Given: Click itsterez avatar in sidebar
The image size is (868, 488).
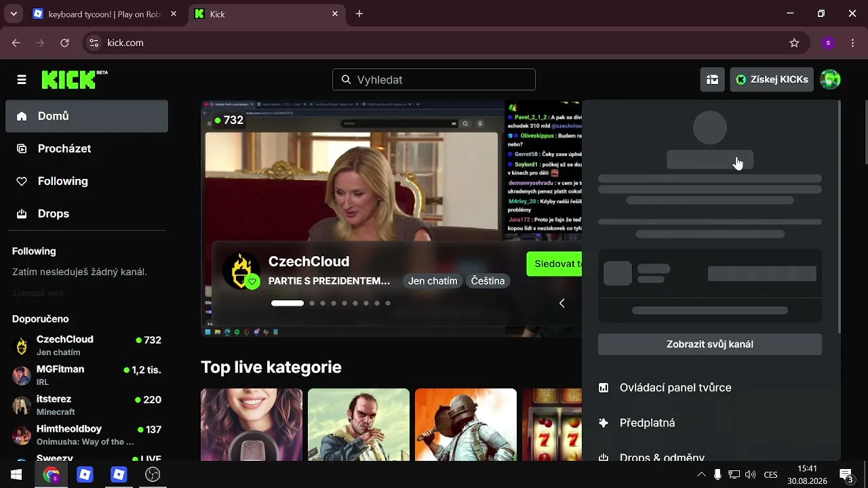Looking at the screenshot, I should coord(22,405).
